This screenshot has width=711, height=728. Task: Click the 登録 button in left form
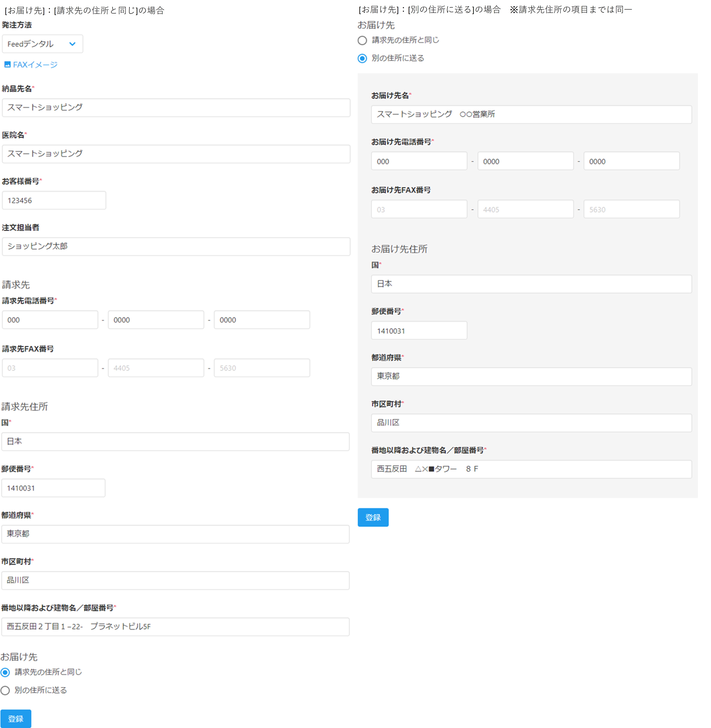tap(16, 719)
